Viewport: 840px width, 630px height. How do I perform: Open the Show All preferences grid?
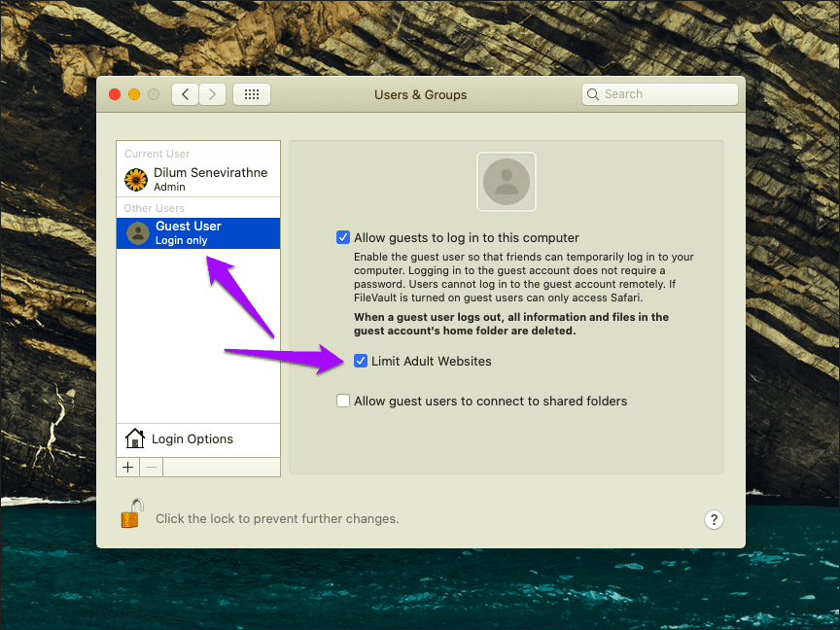252,95
